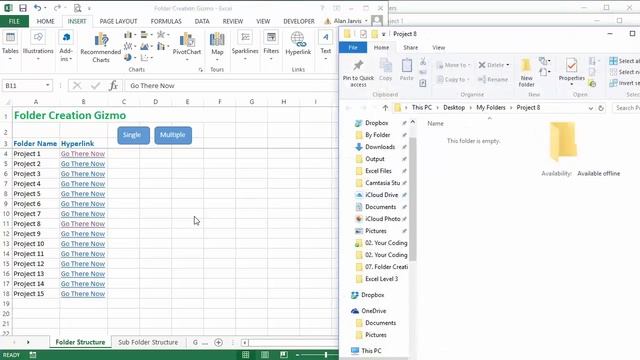The image size is (640, 360).
Task: Click the Undo arrow in Excel
Action: [37, 8]
